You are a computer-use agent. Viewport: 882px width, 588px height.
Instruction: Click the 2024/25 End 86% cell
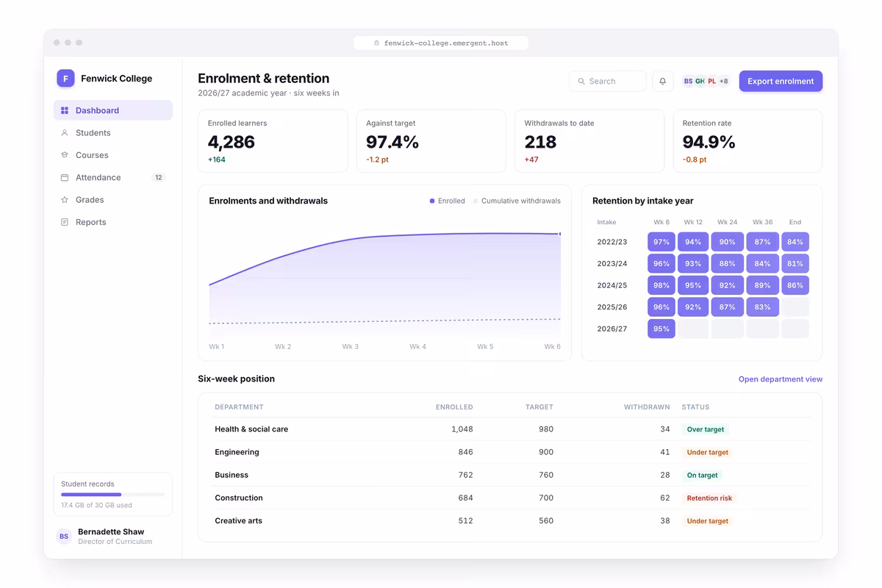pos(795,285)
